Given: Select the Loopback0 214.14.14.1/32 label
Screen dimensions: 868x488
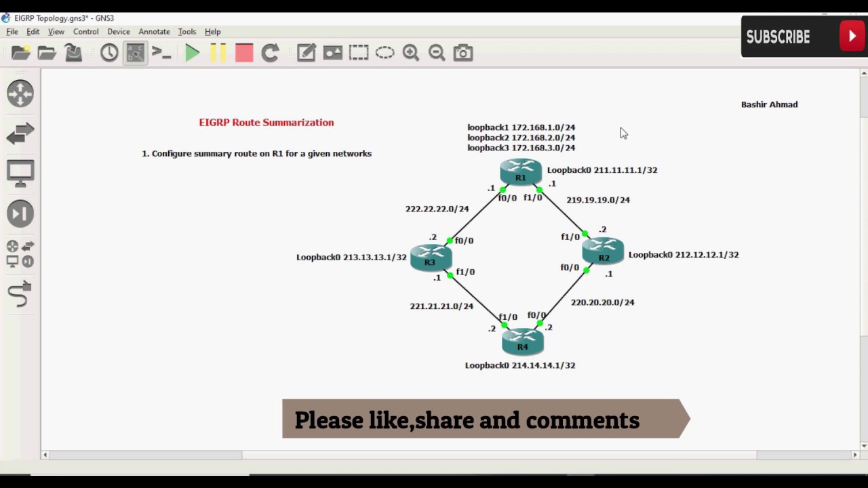Looking at the screenshot, I should pyautogui.click(x=520, y=365).
